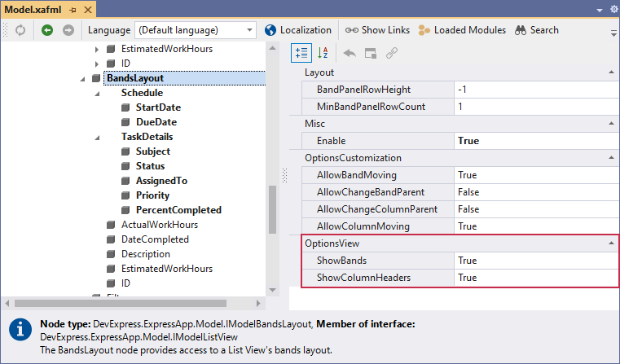
Task: Select the TaskDetails band
Action: click(147, 137)
